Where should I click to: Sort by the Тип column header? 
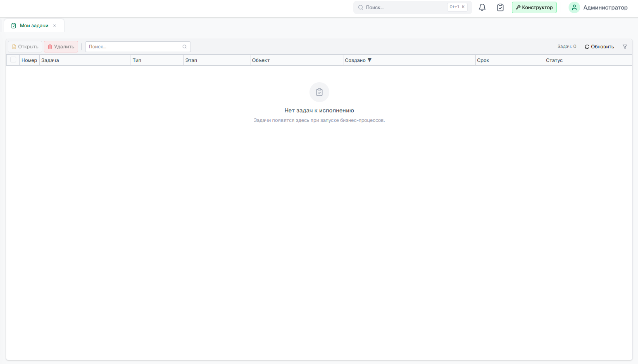pyautogui.click(x=157, y=60)
